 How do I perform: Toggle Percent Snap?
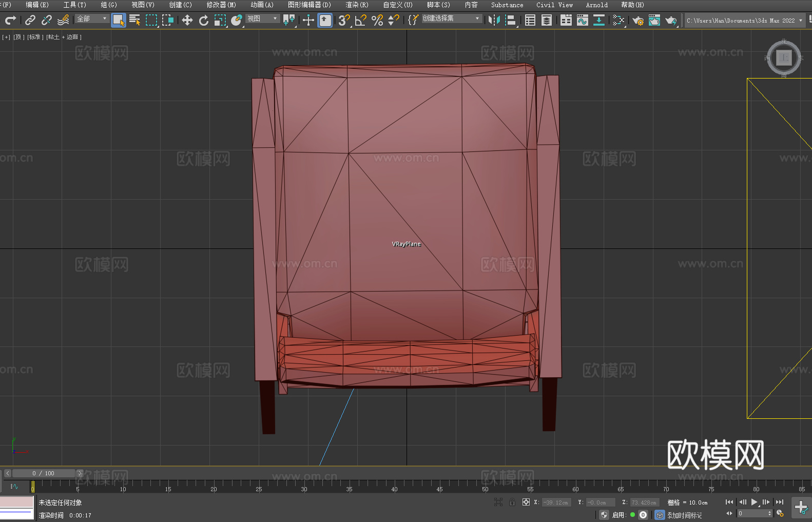[377, 20]
